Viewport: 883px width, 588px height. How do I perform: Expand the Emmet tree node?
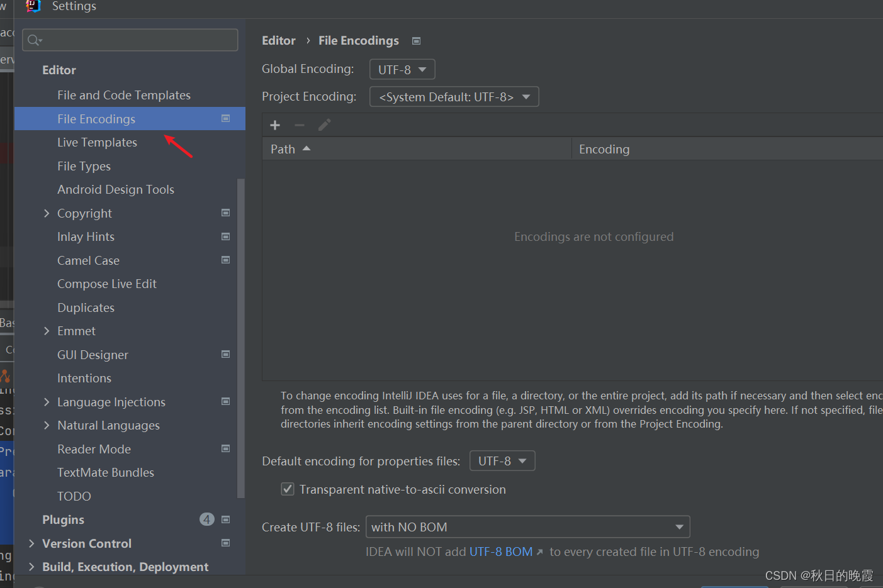[x=47, y=331]
